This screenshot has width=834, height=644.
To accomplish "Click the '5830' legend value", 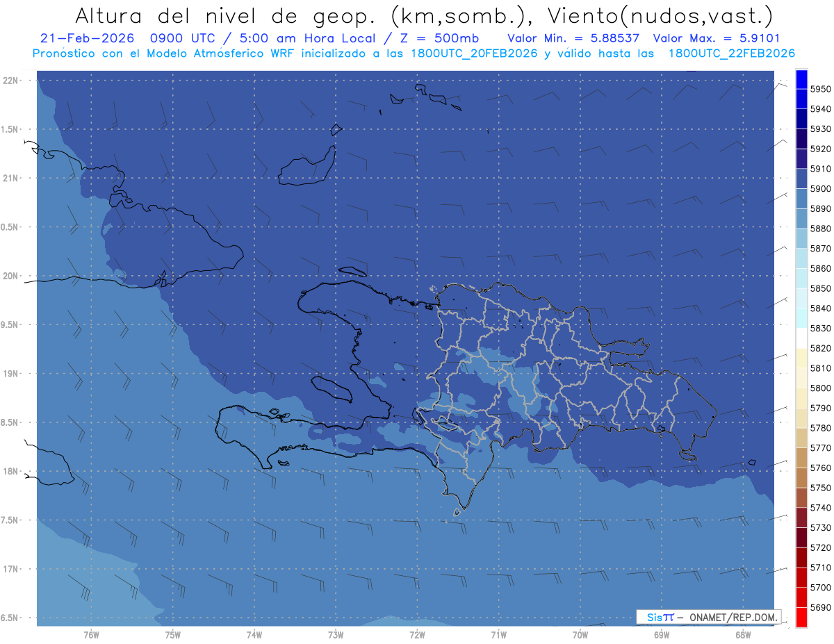I will point(821,328).
